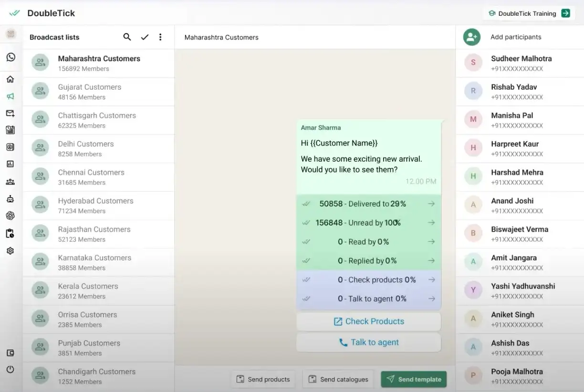Select the Home icon in the sidebar
The height and width of the screenshot is (392, 584).
10,79
